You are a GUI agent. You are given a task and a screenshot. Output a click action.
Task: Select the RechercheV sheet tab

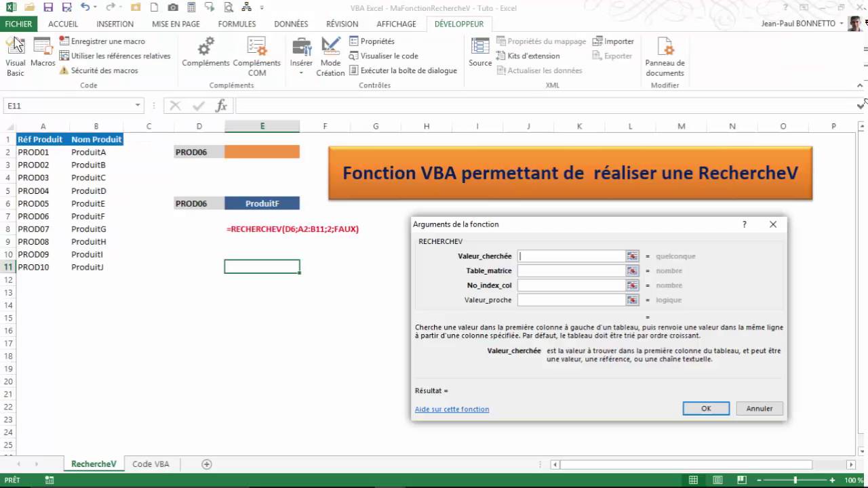click(x=94, y=464)
